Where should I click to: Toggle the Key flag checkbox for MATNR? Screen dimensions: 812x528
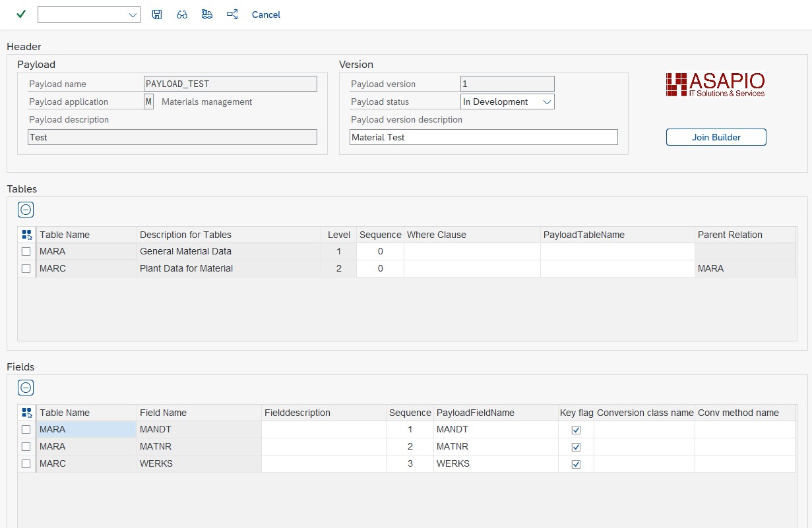[576, 446]
